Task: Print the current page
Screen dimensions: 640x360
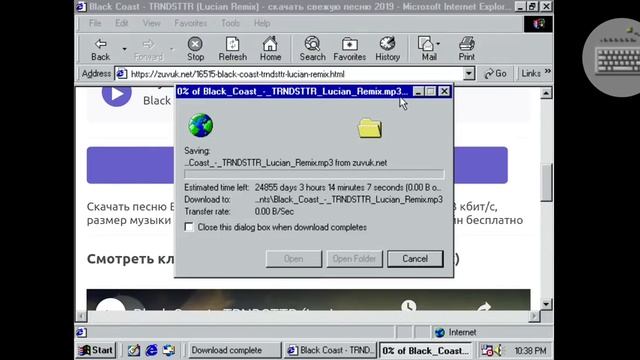Action: 467,49
